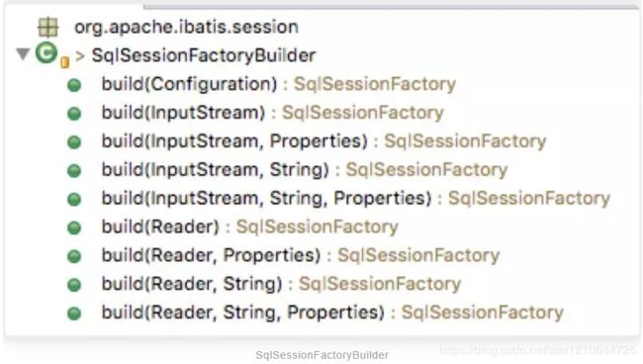Click method icon for build(Reader)

coord(74,227)
